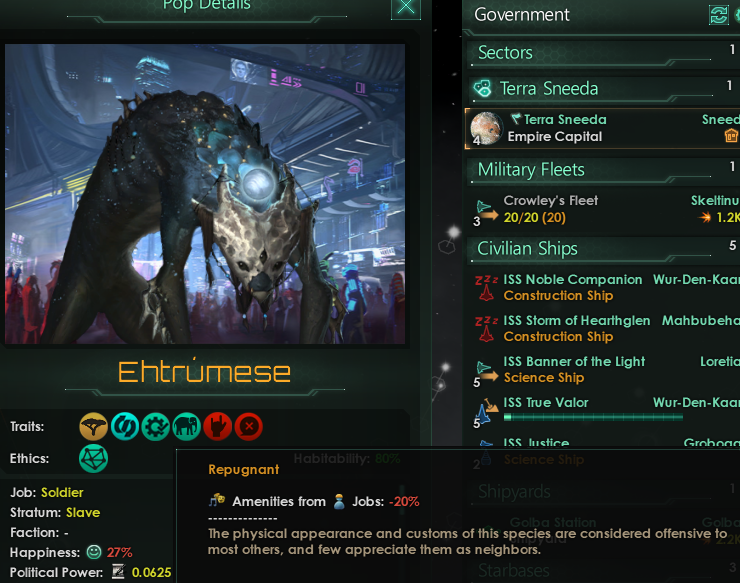Click the green ethics icon
740x583 pixels.
(x=93, y=458)
